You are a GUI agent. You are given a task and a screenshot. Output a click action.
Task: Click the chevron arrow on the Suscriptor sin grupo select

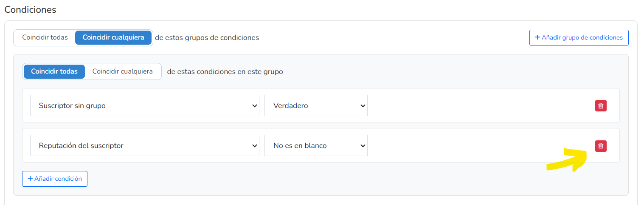pos(254,105)
